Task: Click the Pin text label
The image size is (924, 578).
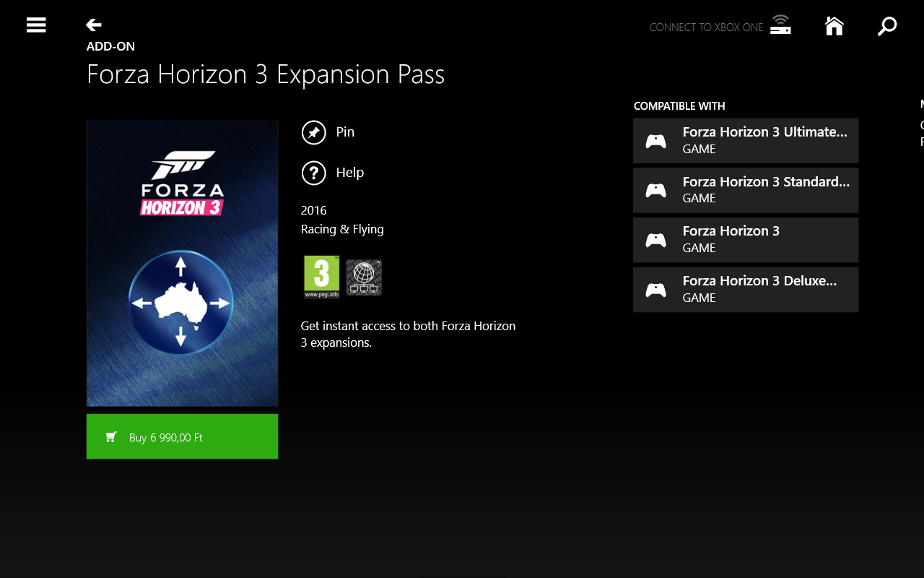Action: click(x=345, y=132)
